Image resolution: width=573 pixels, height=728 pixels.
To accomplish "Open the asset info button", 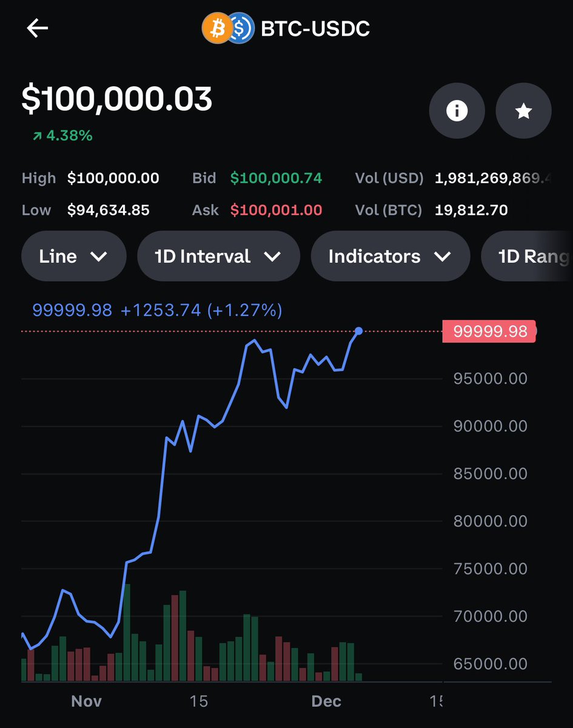I will (x=457, y=111).
